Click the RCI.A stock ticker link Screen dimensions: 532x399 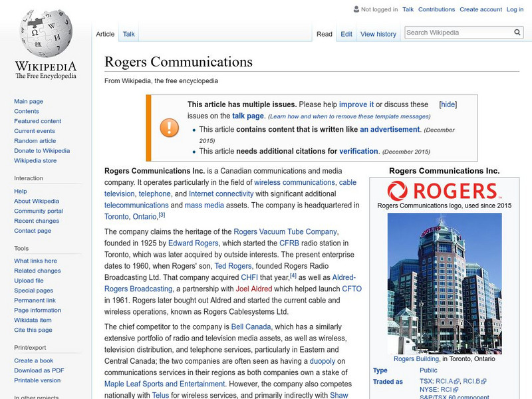click(x=447, y=382)
